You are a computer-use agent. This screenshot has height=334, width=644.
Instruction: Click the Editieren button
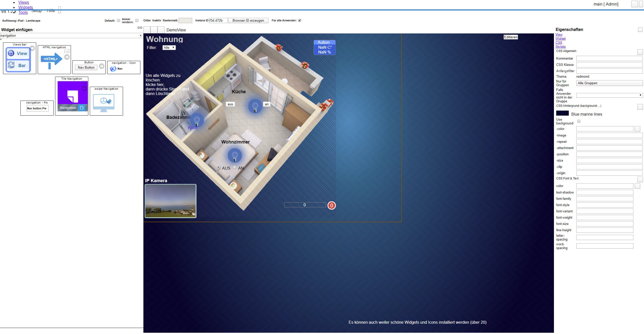click(510, 37)
